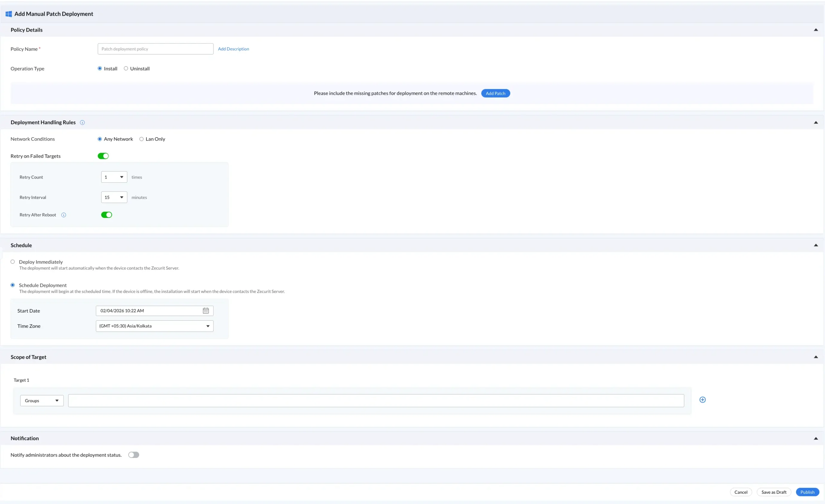Select the Install operation type
Image resolution: width=825 pixels, height=504 pixels.
100,68
